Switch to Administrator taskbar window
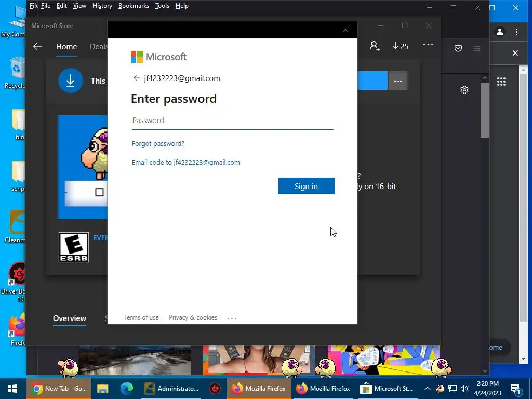Viewport: 532px width, 399px height. [171, 389]
